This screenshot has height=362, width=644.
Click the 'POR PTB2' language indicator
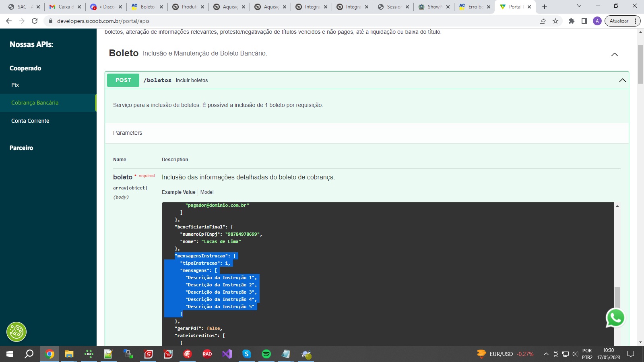(587, 354)
